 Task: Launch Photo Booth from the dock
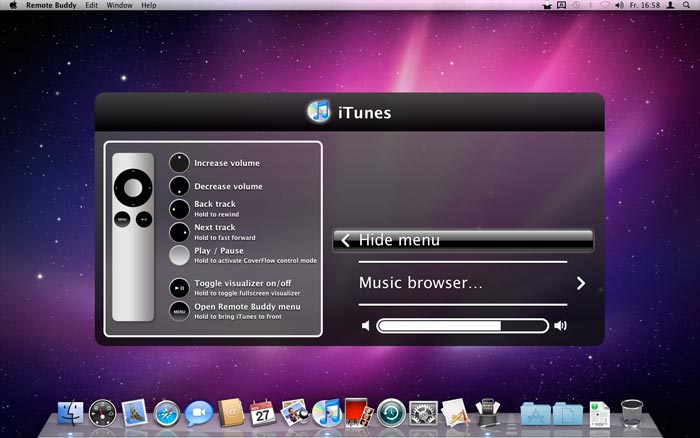[358, 413]
